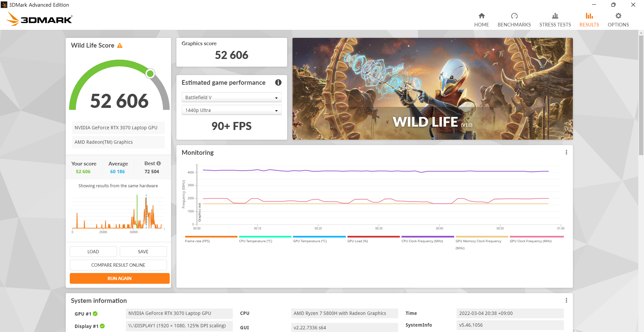Toggle the GPU Load (%) legend

tap(373, 239)
